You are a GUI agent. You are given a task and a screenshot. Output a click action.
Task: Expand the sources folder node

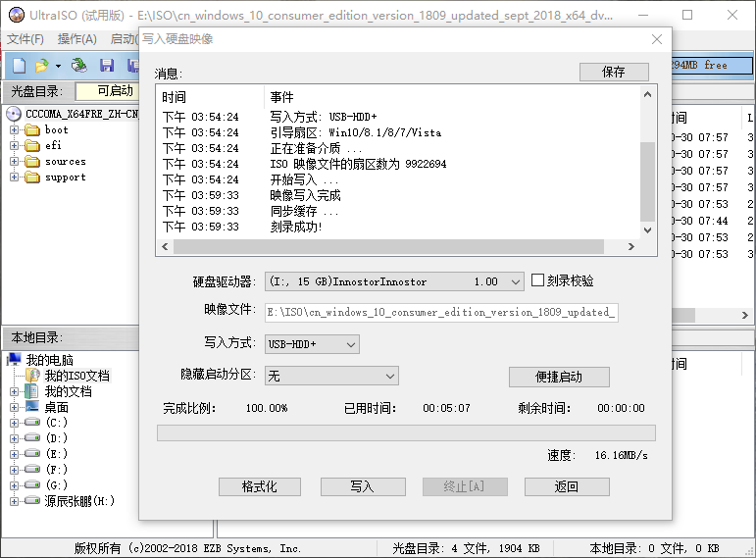tap(14, 162)
